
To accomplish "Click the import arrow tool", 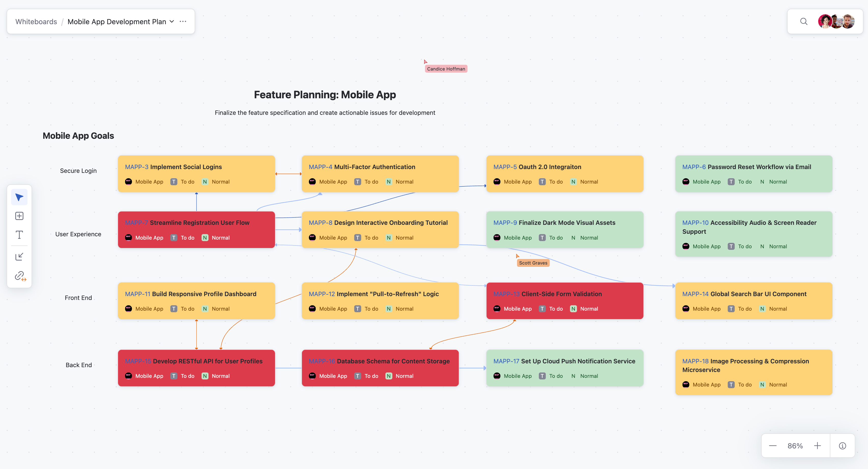I will (19, 257).
